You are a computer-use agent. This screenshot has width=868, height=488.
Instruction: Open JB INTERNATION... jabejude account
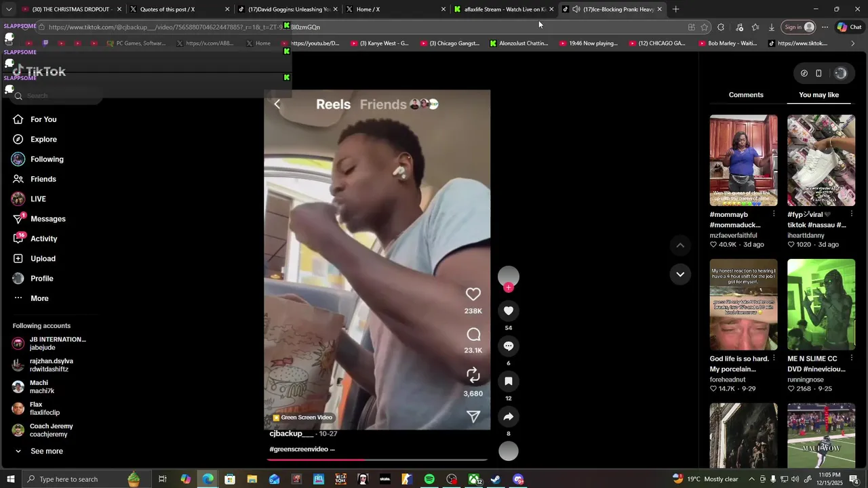50,344
